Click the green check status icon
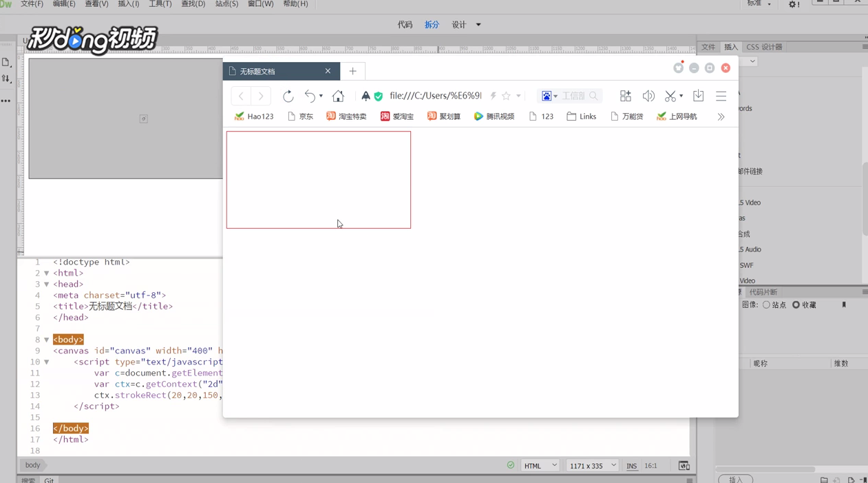868x483 pixels. pyautogui.click(x=511, y=465)
